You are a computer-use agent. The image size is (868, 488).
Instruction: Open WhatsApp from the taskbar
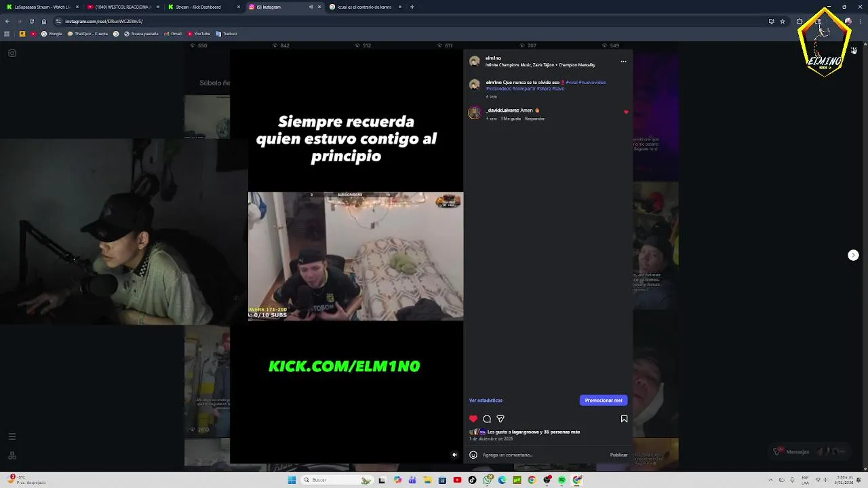[x=488, y=480]
